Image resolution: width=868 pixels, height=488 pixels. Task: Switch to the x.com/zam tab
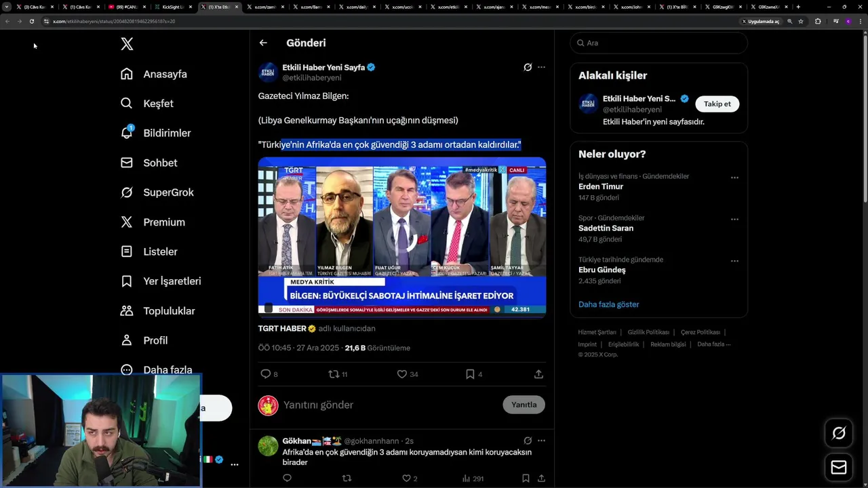pyautogui.click(x=264, y=7)
